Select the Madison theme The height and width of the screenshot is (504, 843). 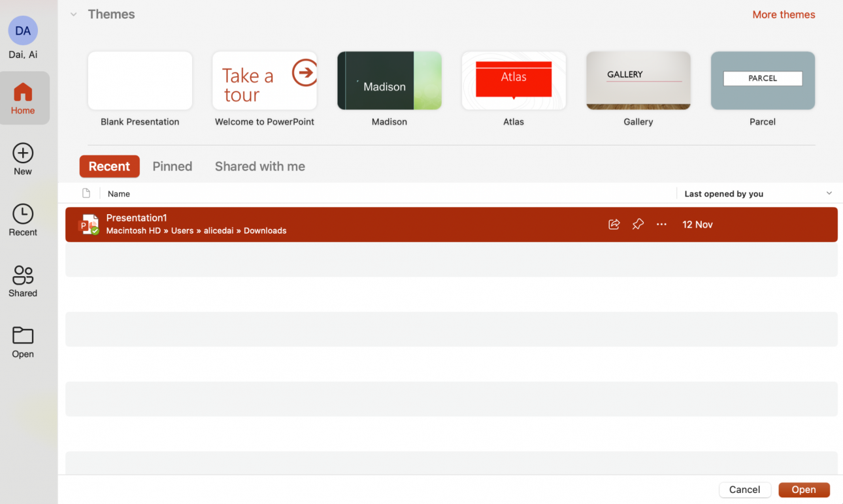tap(389, 81)
